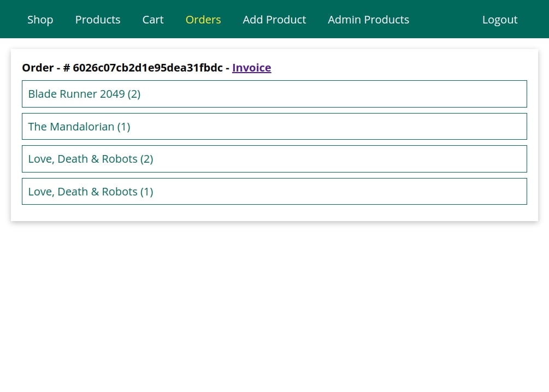Click Love, Death & Robots (2) row
Screen dimensions: 549x392
coord(274,159)
